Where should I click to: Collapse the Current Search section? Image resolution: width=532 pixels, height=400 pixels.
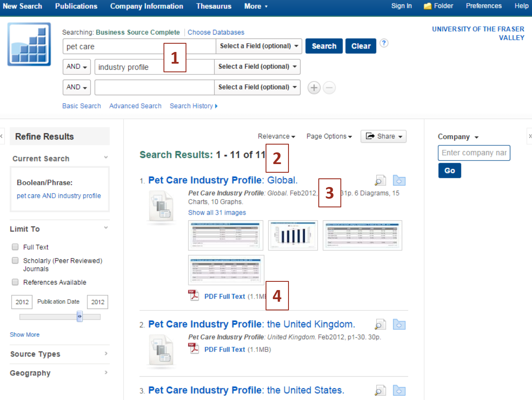point(106,158)
